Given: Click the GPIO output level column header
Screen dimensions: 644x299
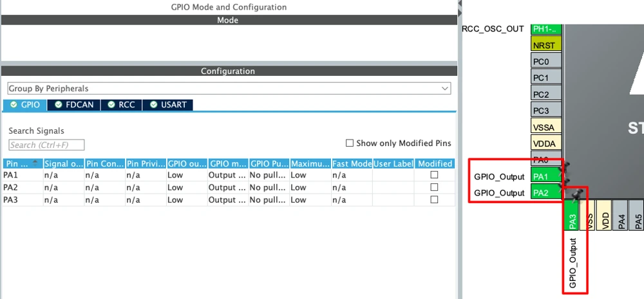Looking at the screenshot, I should point(187,164).
